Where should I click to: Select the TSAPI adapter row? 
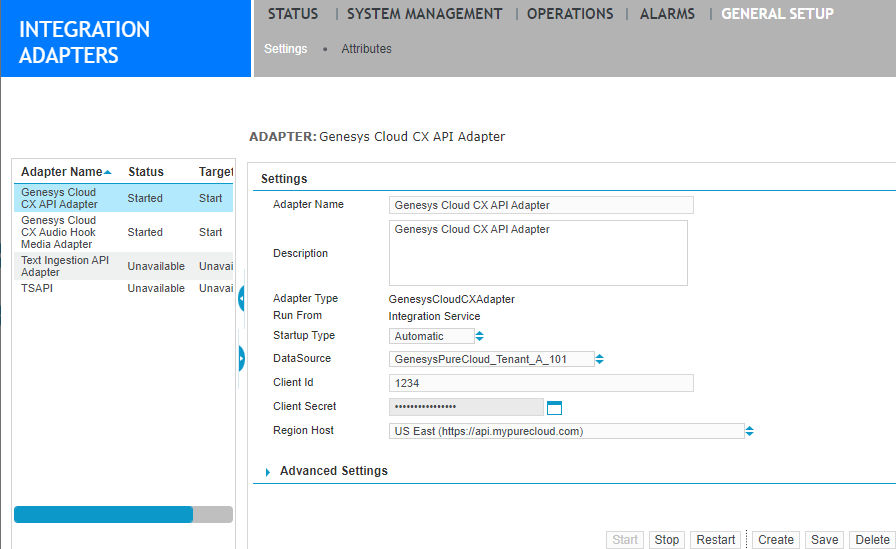coord(123,288)
